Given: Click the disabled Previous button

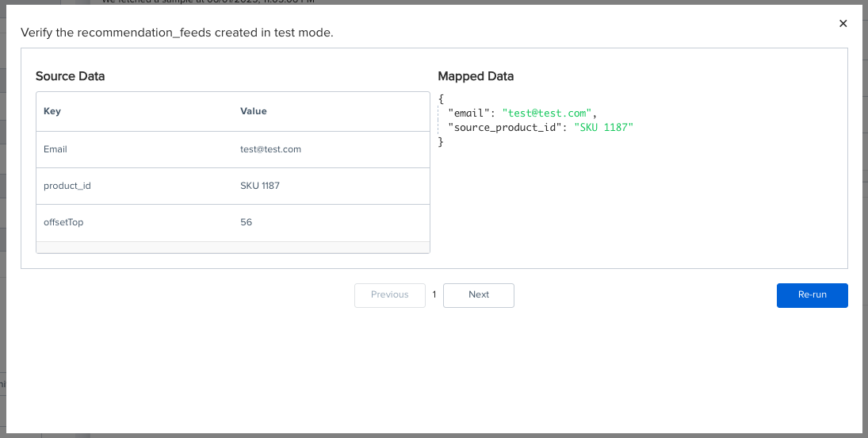Looking at the screenshot, I should [x=390, y=295].
